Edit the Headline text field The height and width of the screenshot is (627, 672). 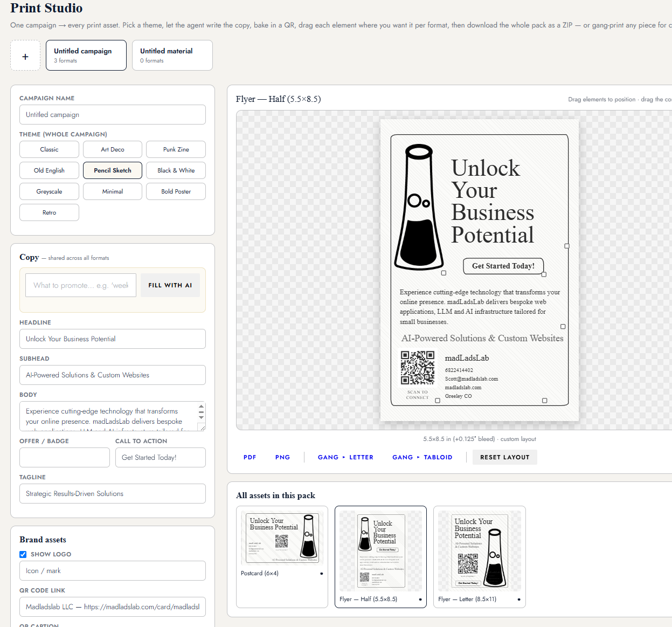click(113, 339)
